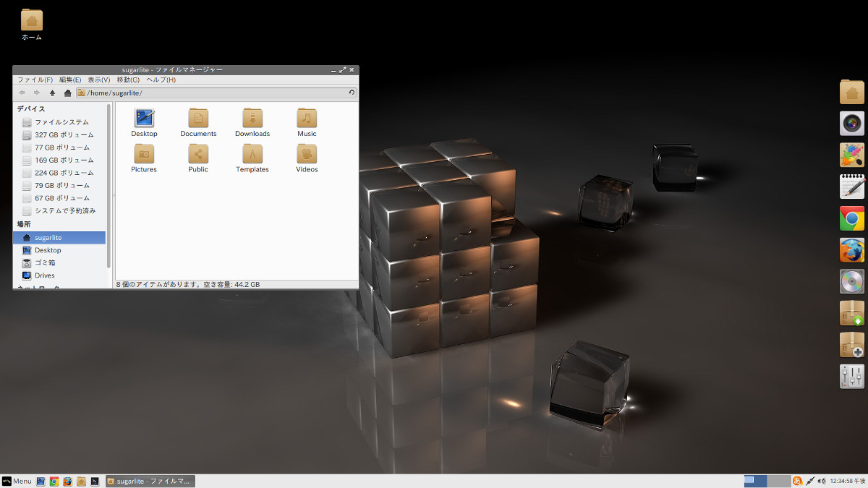Select the Music folder icon
Image resolution: width=868 pixels, height=488 pixels.
(x=307, y=118)
